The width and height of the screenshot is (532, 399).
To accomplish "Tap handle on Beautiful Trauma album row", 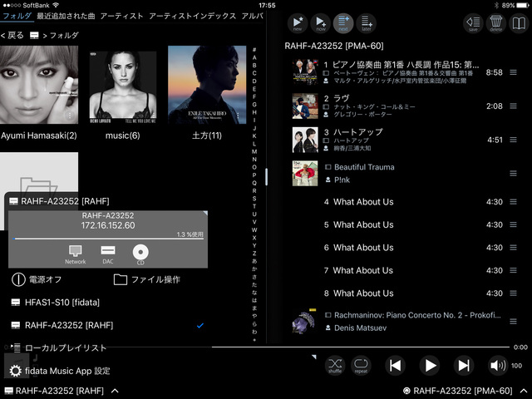I will point(514,174).
